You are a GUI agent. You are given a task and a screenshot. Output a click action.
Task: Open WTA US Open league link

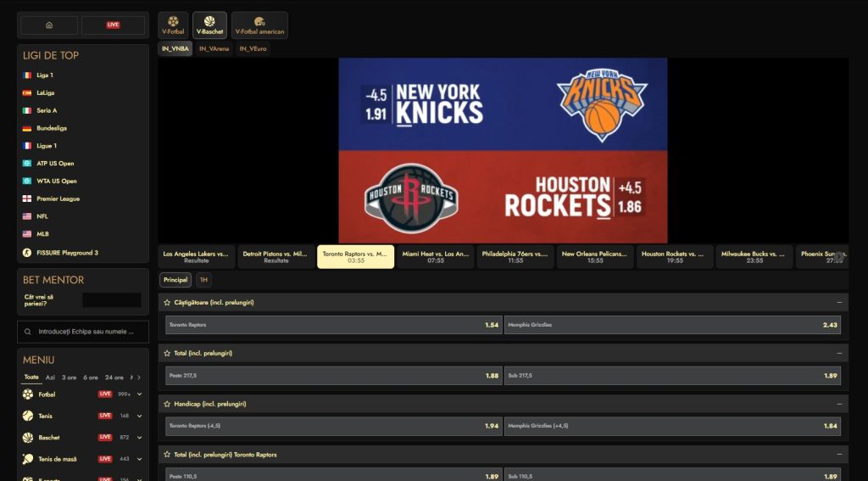point(57,182)
